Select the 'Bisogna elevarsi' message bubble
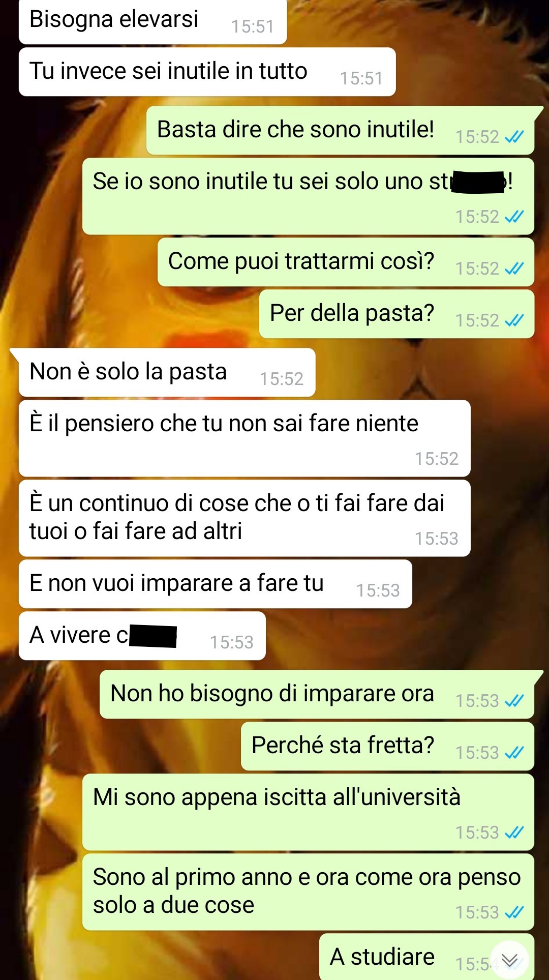The image size is (549, 980). tap(152, 21)
